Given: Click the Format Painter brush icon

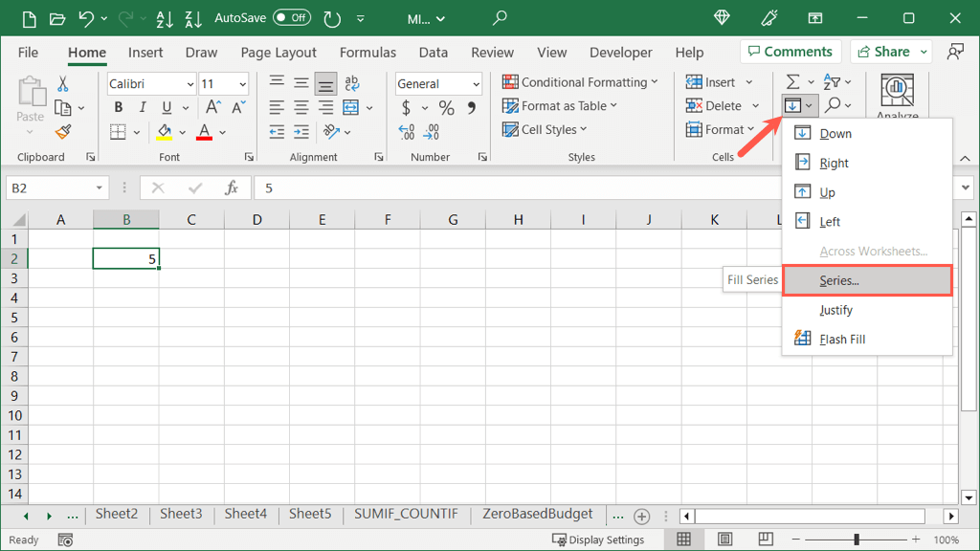Looking at the screenshot, I should [63, 132].
